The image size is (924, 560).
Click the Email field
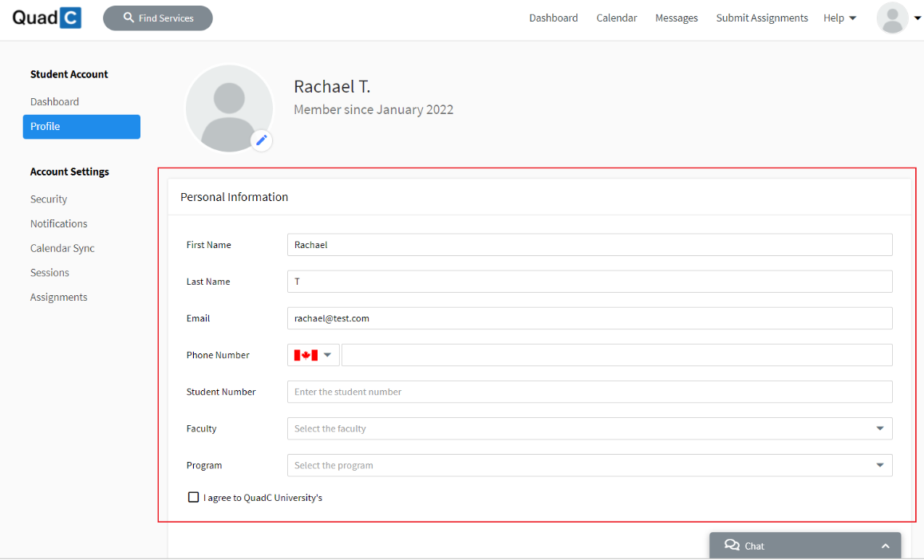pyautogui.click(x=590, y=318)
